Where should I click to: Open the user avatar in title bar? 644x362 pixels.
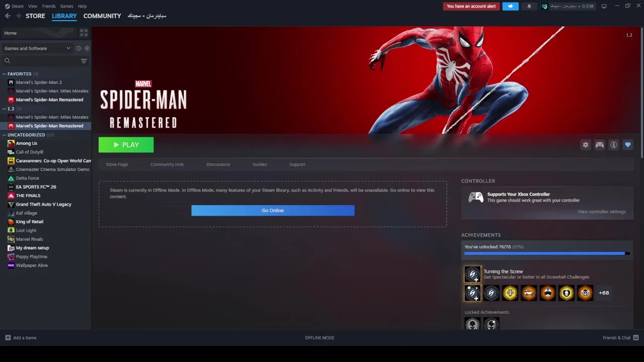click(544, 6)
